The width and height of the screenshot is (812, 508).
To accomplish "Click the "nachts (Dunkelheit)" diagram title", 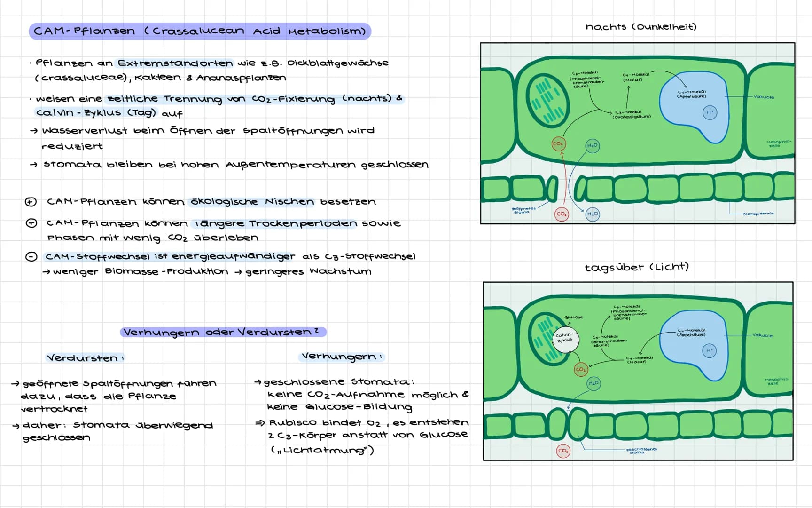I will point(641,27).
